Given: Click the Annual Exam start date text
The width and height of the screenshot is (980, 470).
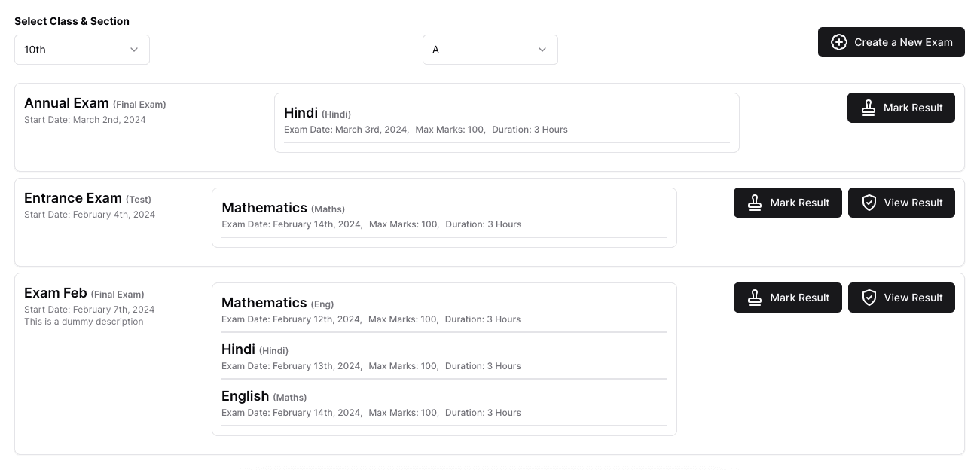Looking at the screenshot, I should tap(85, 120).
